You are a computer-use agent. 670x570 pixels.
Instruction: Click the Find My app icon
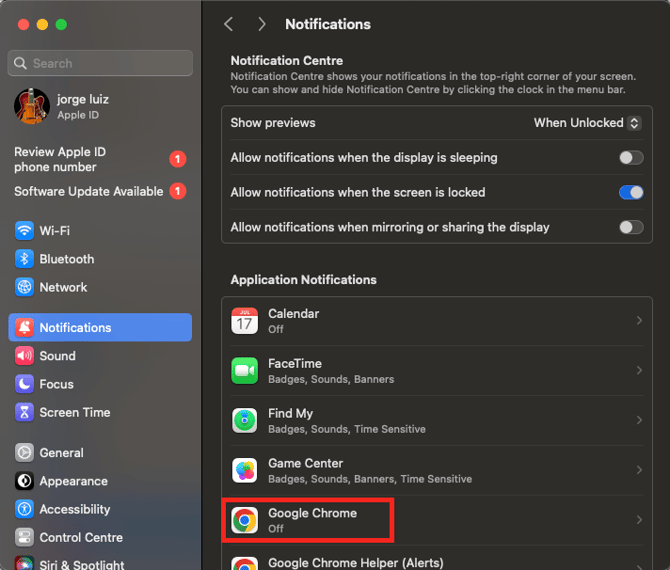tap(244, 420)
